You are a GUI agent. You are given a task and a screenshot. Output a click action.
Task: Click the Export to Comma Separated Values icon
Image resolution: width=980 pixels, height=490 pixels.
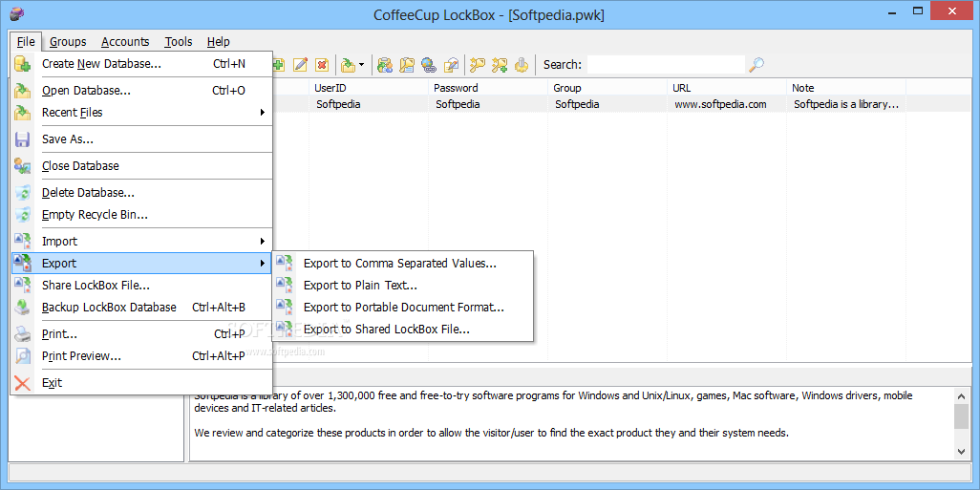pyautogui.click(x=285, y=264)
